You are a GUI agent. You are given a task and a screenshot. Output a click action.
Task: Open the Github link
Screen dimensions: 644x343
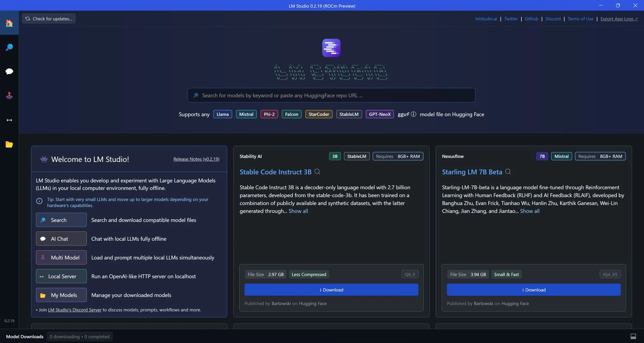click(x=531, y=19)
